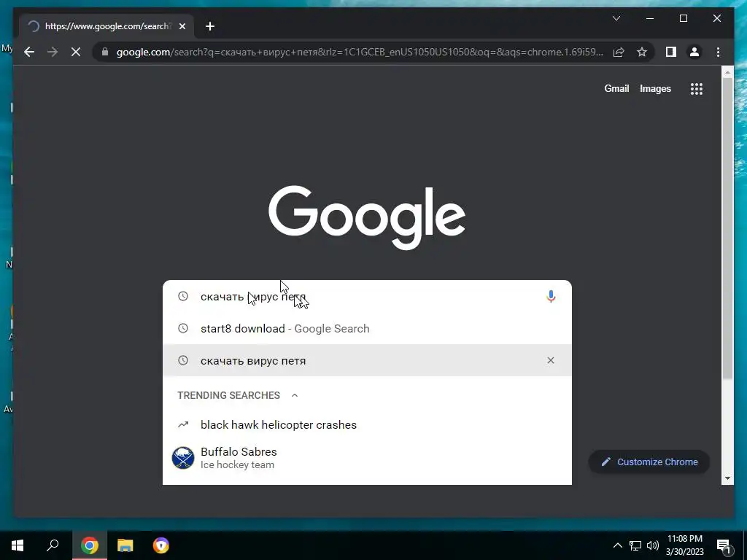The height and width of the screenshot is (560, 747).
Task: Click the URL text in the address bar
Action: [360, 52]
